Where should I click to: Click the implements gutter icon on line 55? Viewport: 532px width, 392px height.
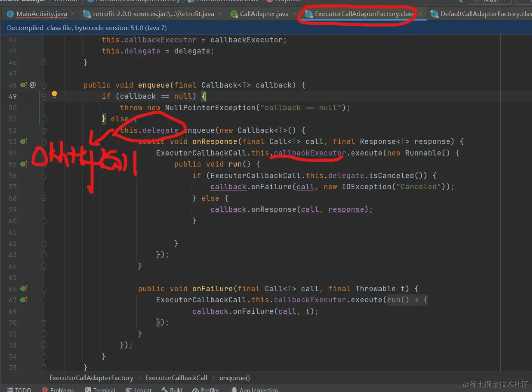click(23, 164)
